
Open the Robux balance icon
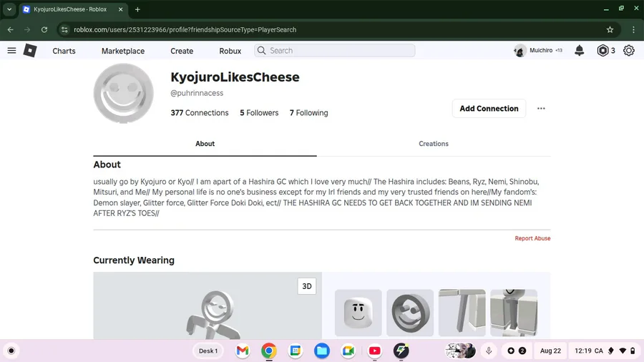pos(602,51)
